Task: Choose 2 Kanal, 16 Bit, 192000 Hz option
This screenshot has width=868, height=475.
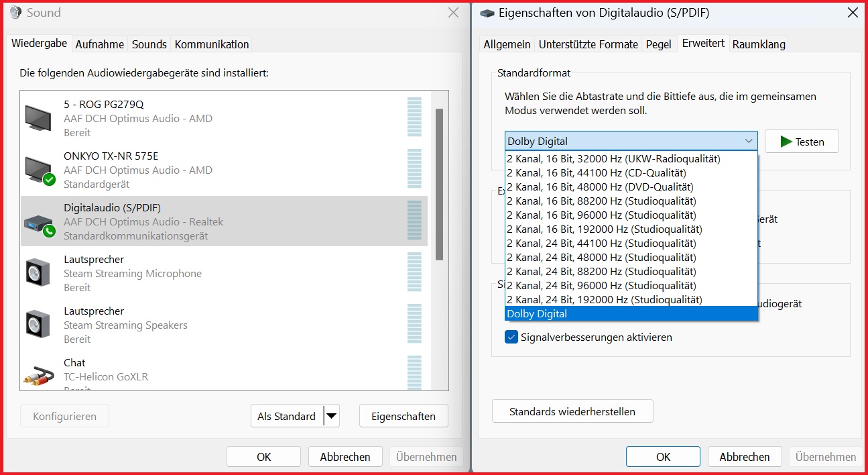Action: click(631, 229)
